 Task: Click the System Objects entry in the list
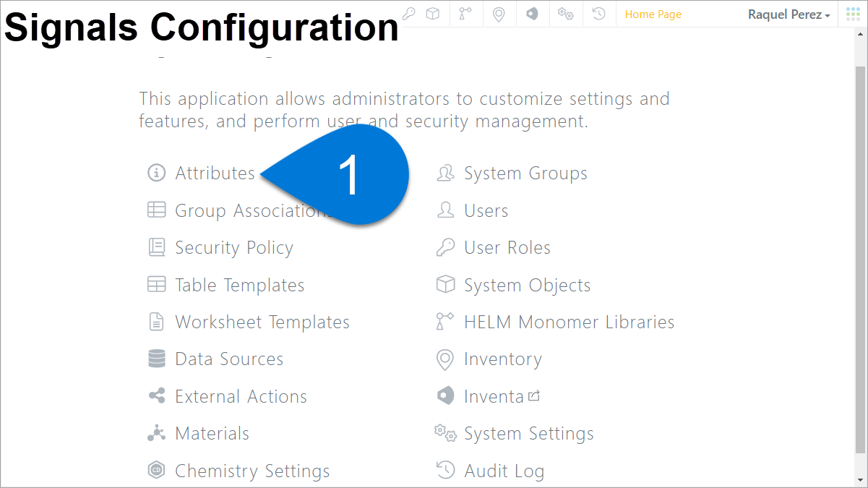coord(527,286)
